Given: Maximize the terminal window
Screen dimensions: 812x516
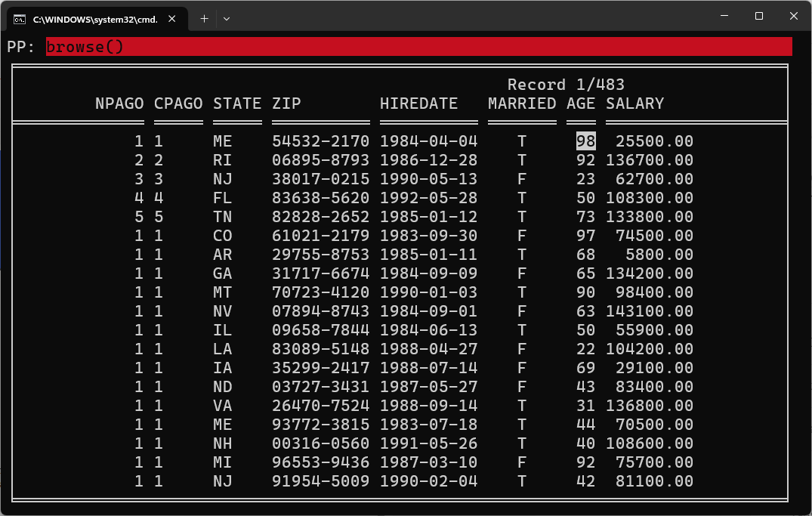Looking at the screenshot, I should tap(758, 16).
